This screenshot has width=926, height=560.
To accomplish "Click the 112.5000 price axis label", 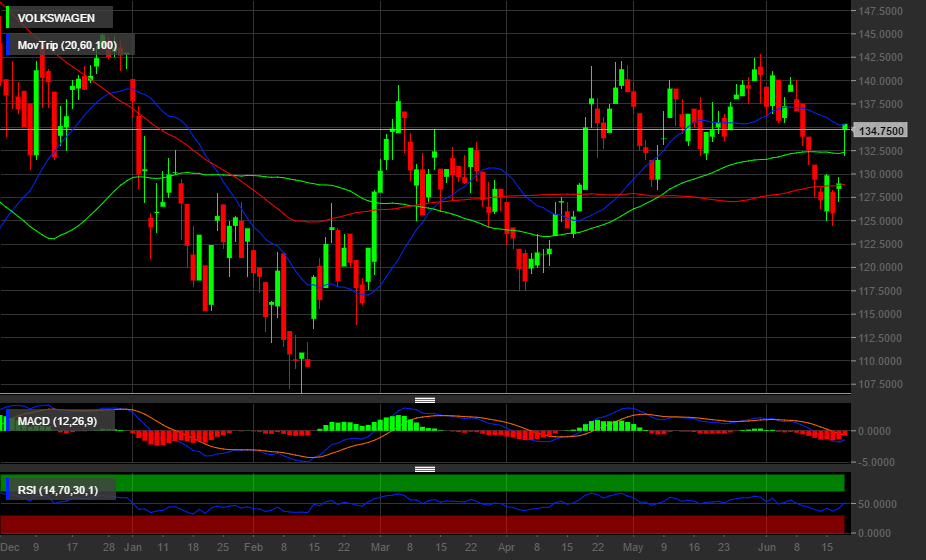I will 881,338.
